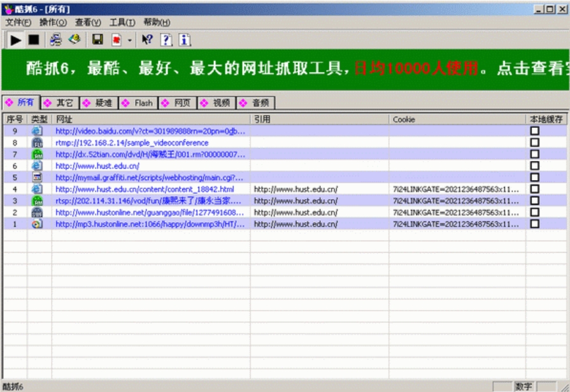570x392 pixels.
Task: Open the dx.52tian.com dvd URL
Action: pos(150,155)
